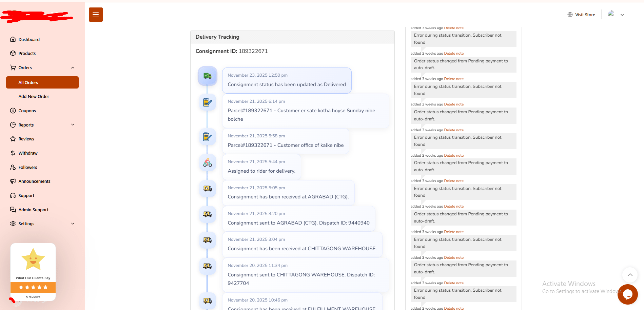Click the Withdraw dollar sign icon
This screenshot has width=644, height=310.
[x=13, y=153]
